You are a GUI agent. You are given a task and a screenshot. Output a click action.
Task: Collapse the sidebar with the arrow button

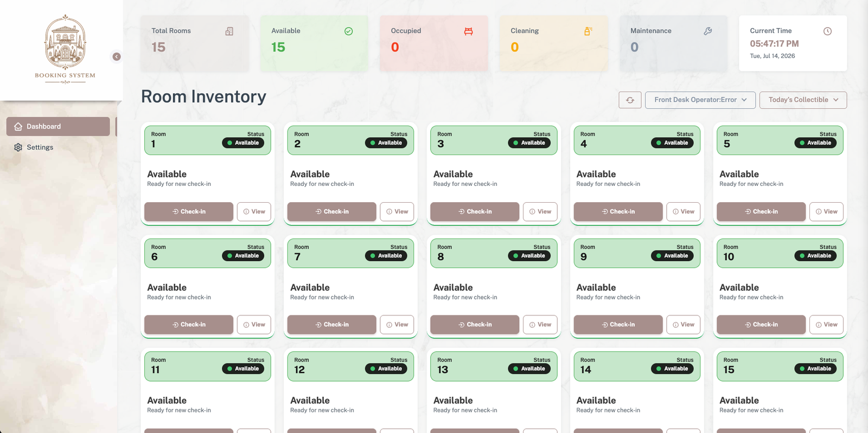click(117, 56)
